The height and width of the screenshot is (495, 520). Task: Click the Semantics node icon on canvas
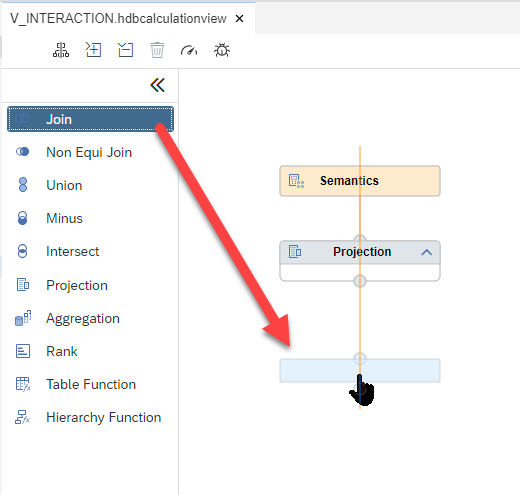pos(296,181)
